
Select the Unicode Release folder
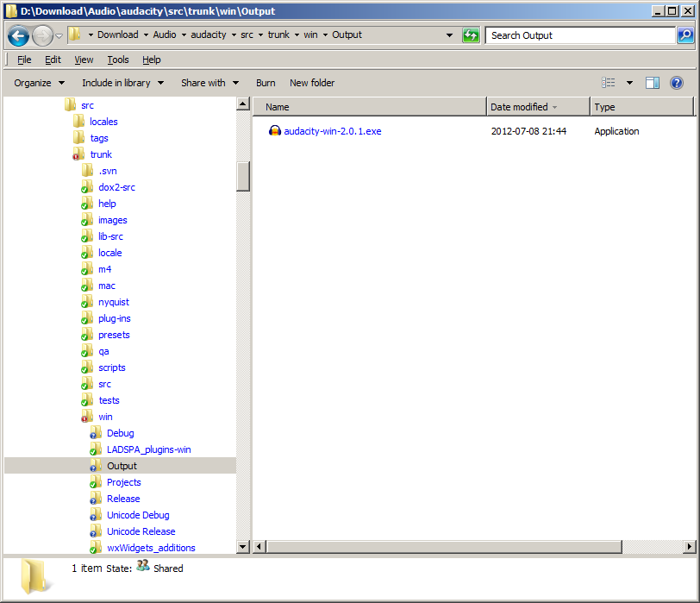[x=141, y=531]
